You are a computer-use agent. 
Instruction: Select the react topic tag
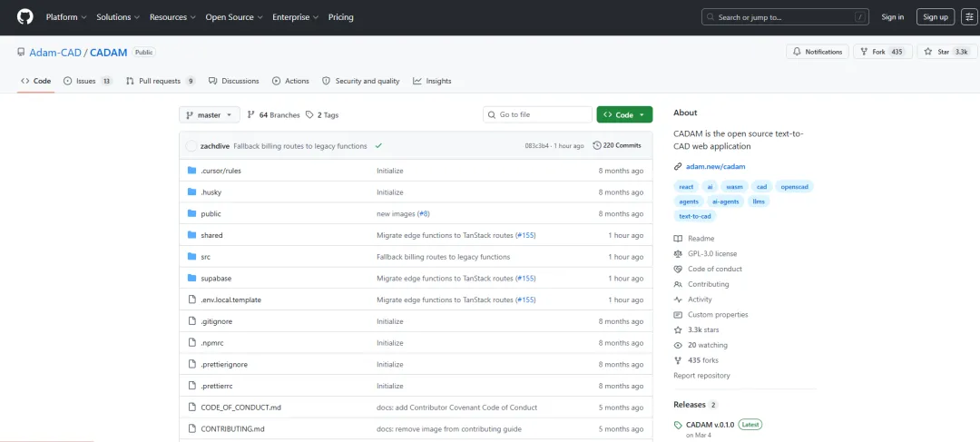[x=686, y=186]
